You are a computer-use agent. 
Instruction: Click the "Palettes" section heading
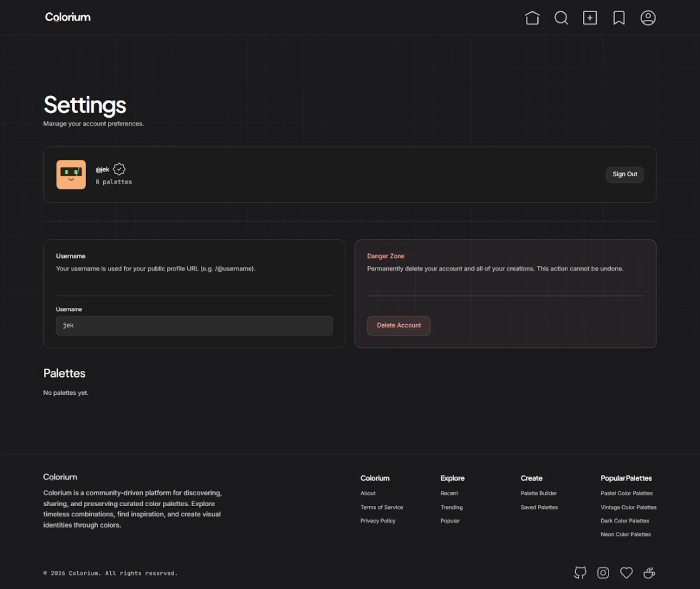coord(64,373)
